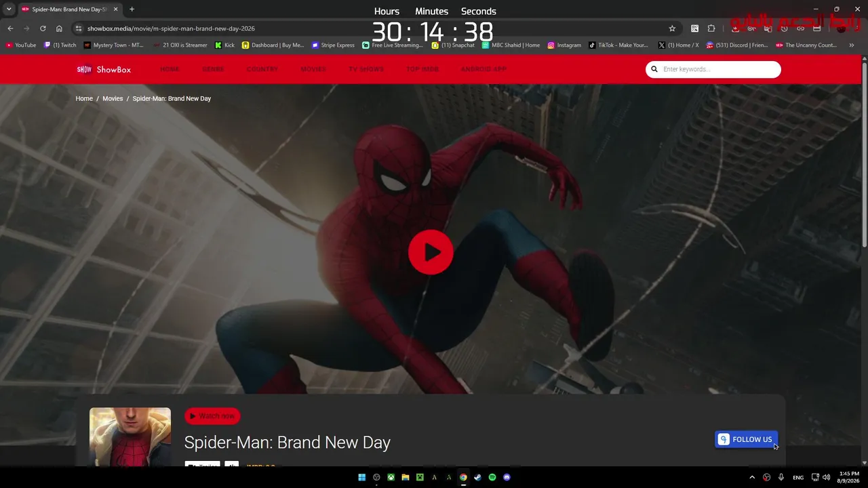Click the microphone icon in the system tray
The image size is (868, 488).
781,477
